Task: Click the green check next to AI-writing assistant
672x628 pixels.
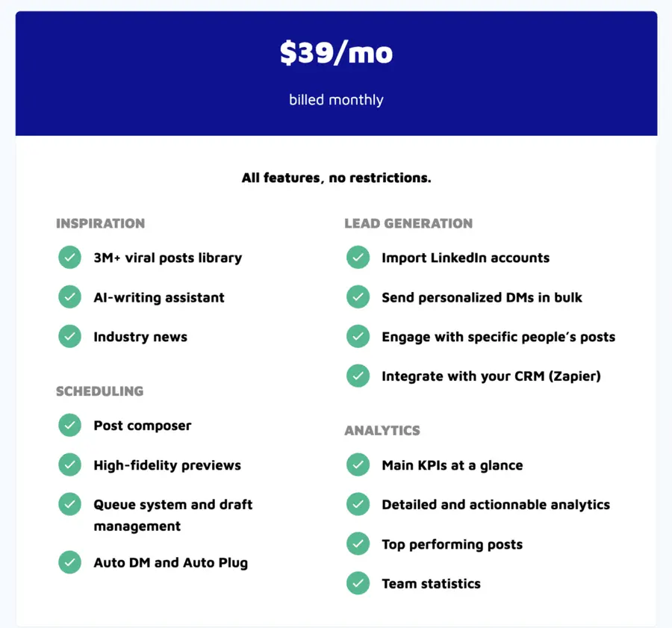Action: click(70, 296)
